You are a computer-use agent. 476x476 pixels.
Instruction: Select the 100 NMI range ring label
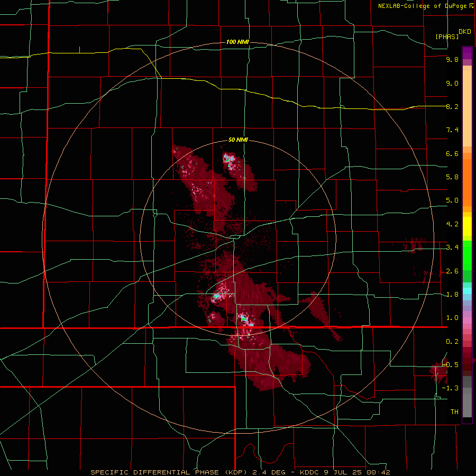point(237,42)
